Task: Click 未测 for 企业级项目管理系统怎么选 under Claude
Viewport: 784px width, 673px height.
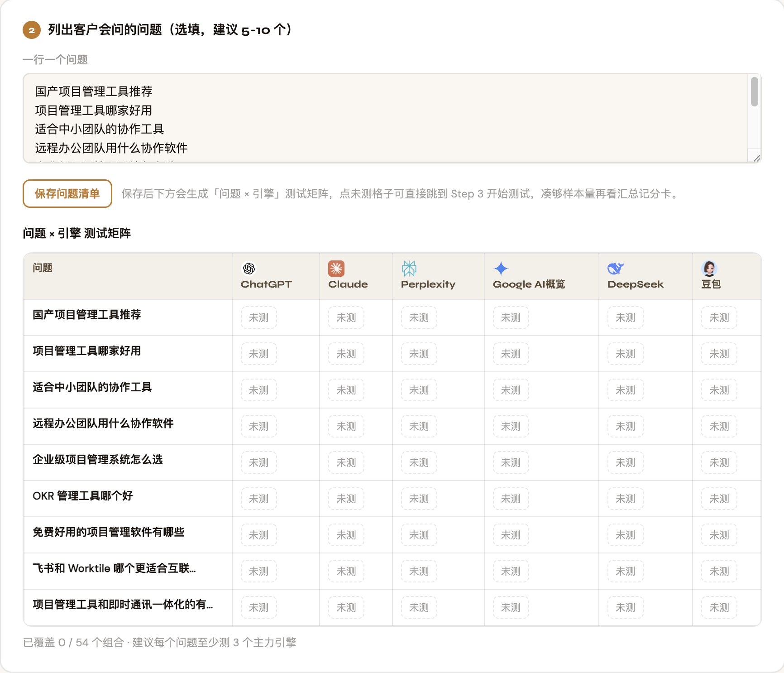Action: pos(346,462)
